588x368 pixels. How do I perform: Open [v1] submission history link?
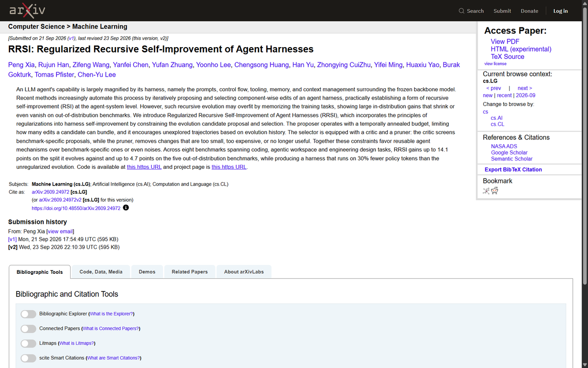click(13, 239)
